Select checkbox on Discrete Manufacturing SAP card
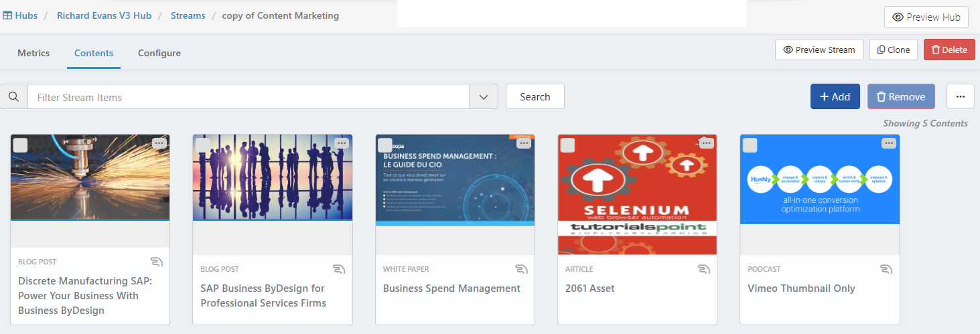 21,145
